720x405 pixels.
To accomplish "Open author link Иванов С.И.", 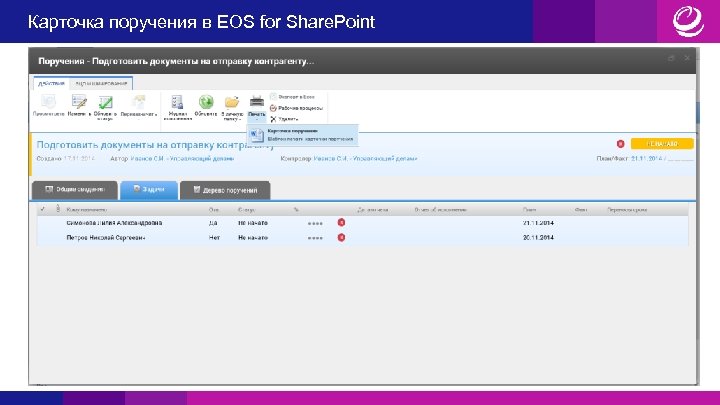I will (x=182, y=158).
